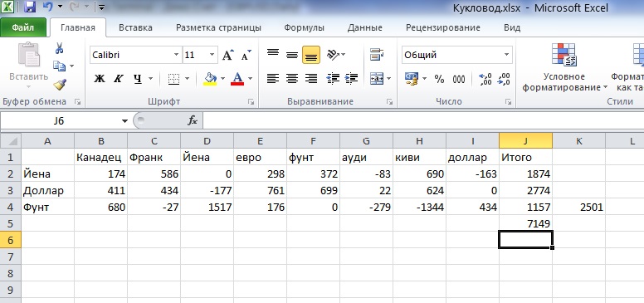Align text right
This screenshot has height=303, width=644.
point(311,78)
